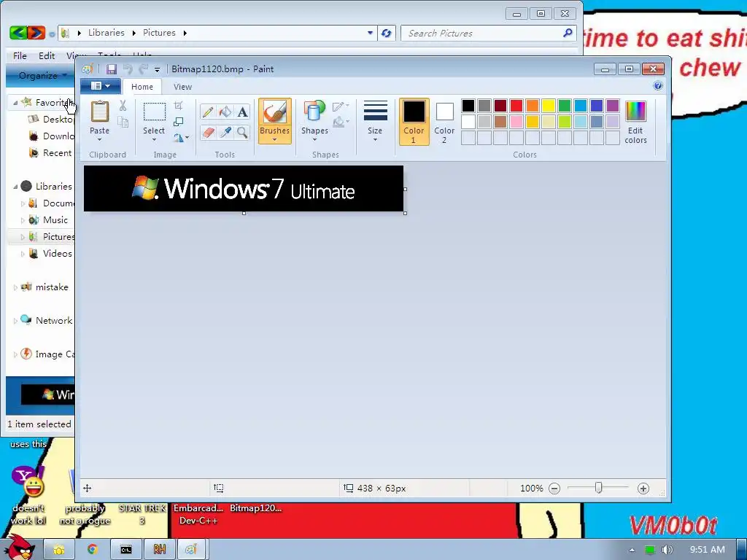Switch to the View ribbon tab
Screen dimensions: 747x560
[x=182, y=87]
